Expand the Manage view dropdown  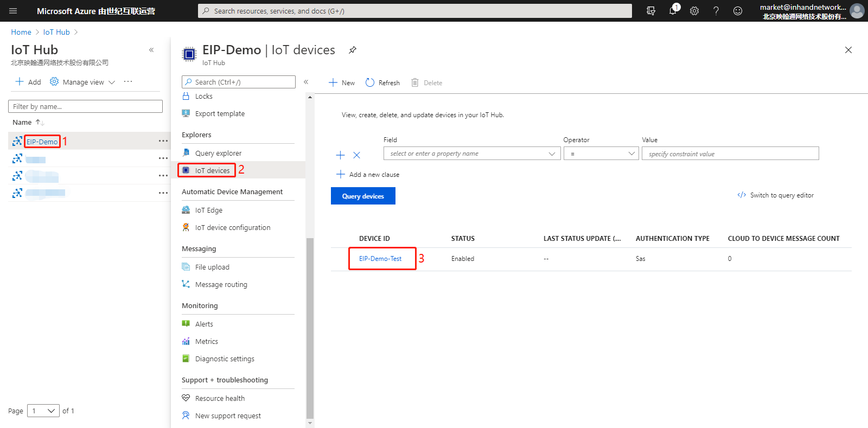82,82
